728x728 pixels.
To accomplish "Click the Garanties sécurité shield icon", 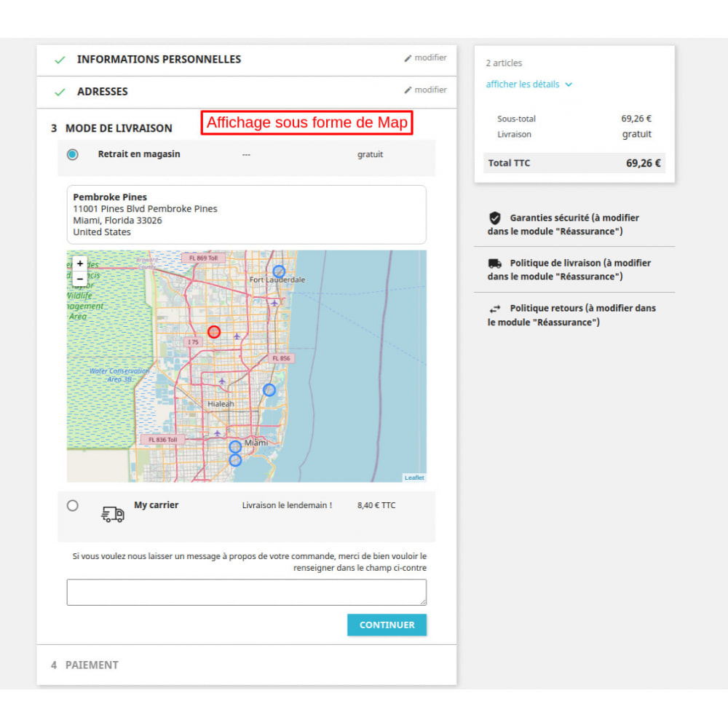I will point(495,218).
